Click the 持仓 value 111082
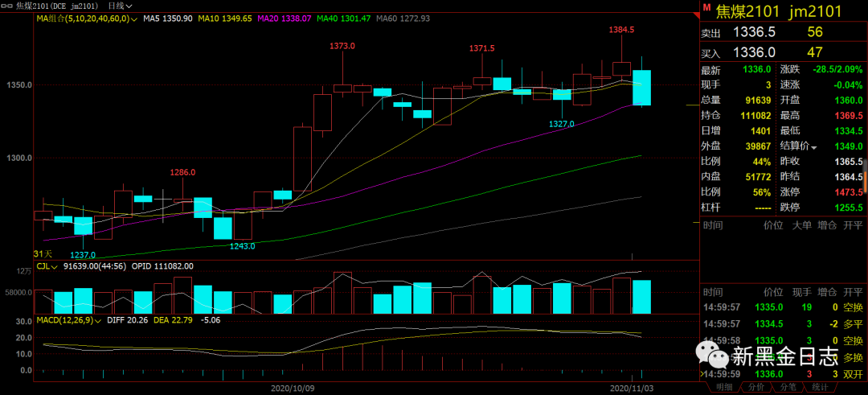The image size is (868, 395). point(755,116)
